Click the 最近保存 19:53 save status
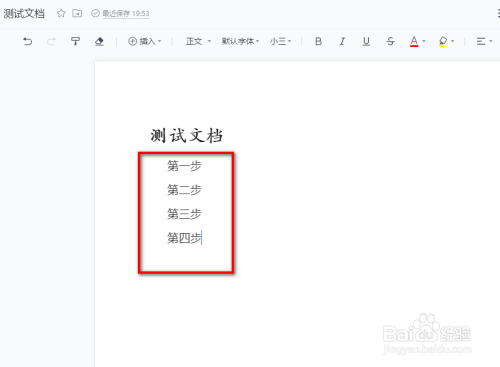This screenshot has height=367, width=500. 121,13
